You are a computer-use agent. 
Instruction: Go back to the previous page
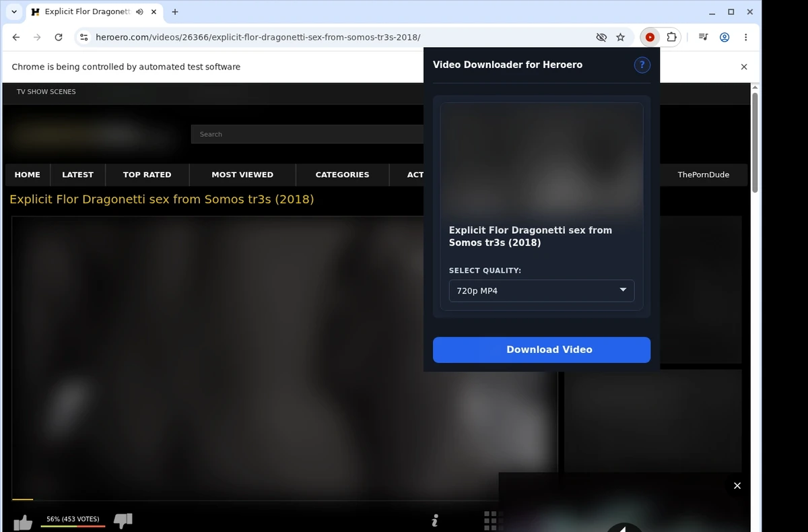pyautogui.click(x=16, y=38)
